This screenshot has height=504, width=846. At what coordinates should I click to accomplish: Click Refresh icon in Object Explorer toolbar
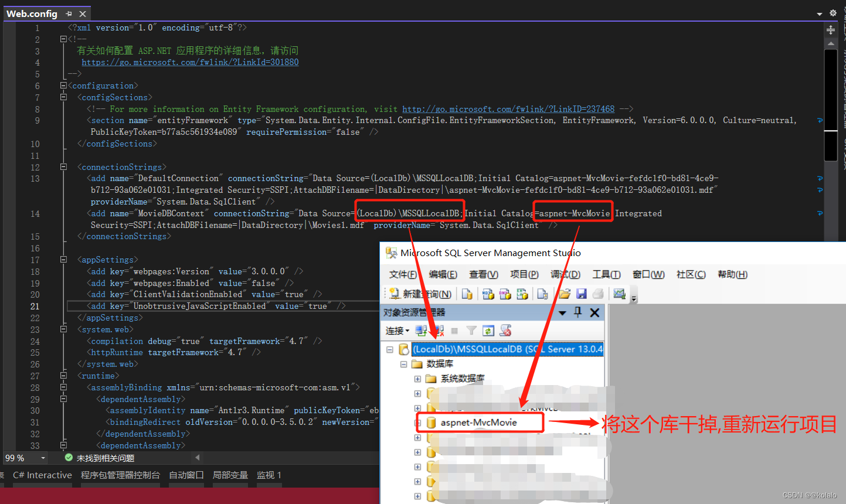[x=488, y=331]
